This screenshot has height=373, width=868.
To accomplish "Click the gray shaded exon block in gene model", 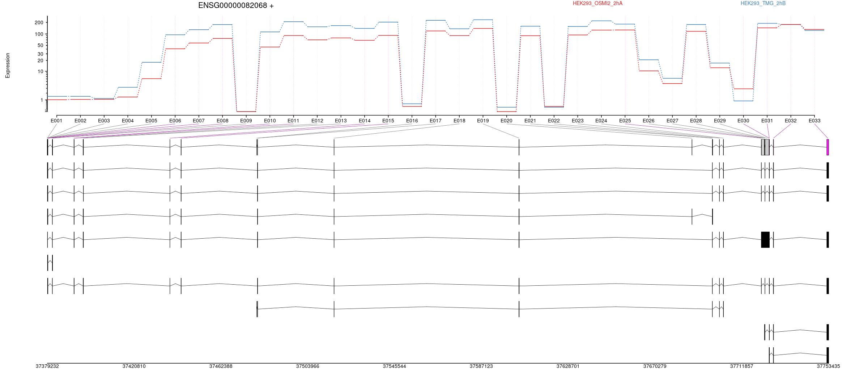I will tap(765, 147).
